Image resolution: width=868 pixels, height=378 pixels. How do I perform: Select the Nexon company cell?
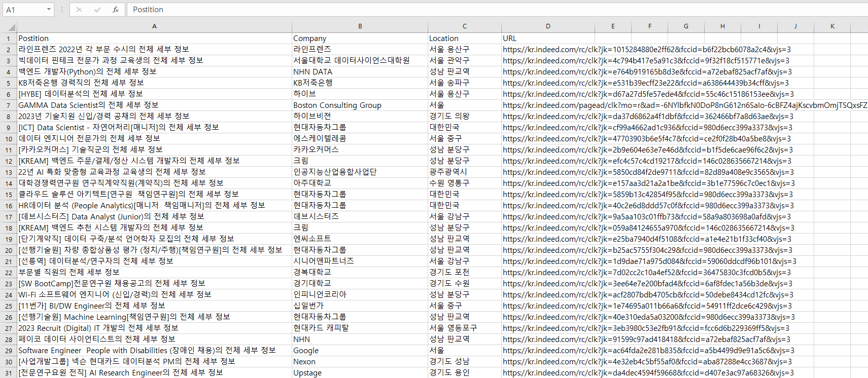click(360, 362)
